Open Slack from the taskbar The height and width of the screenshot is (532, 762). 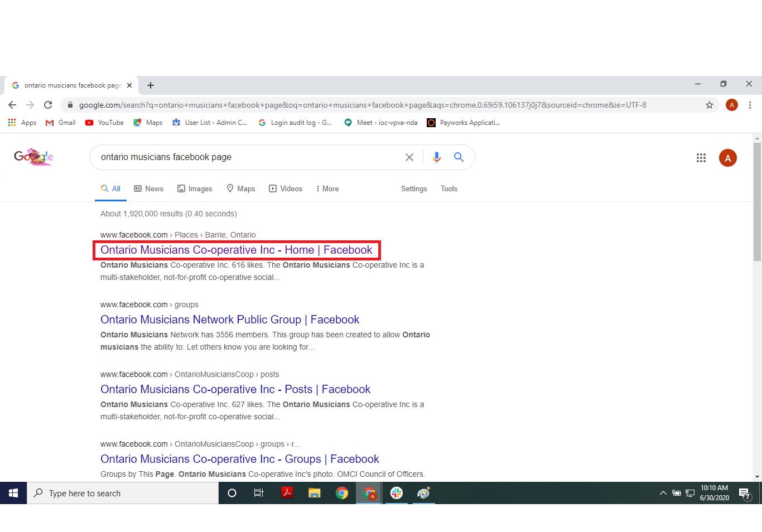(397, 493)
